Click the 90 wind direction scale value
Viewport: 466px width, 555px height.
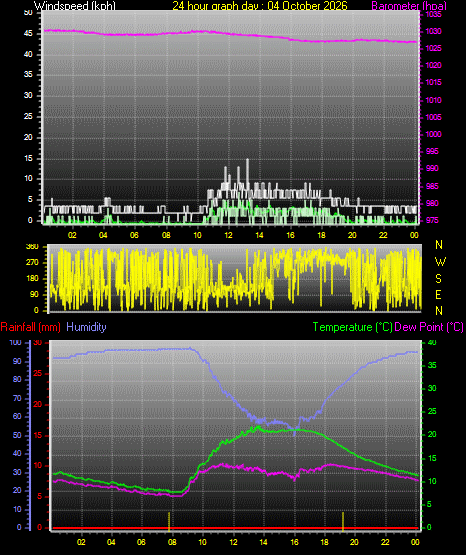click(34, 294)
